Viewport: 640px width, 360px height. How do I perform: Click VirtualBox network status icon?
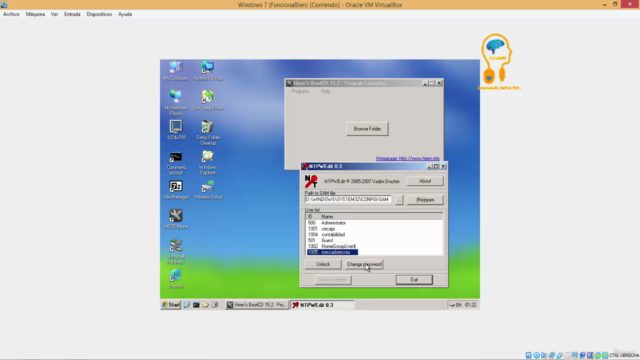coord(552,355)
